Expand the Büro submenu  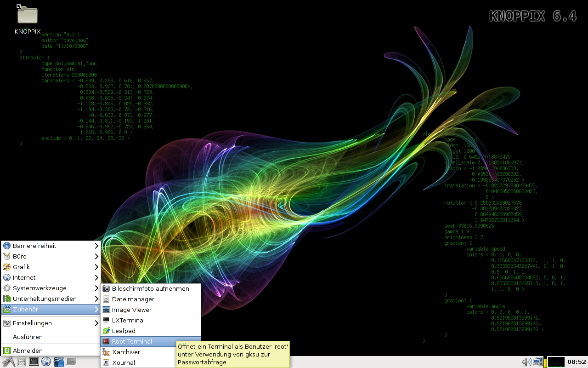tap(51, 256)
